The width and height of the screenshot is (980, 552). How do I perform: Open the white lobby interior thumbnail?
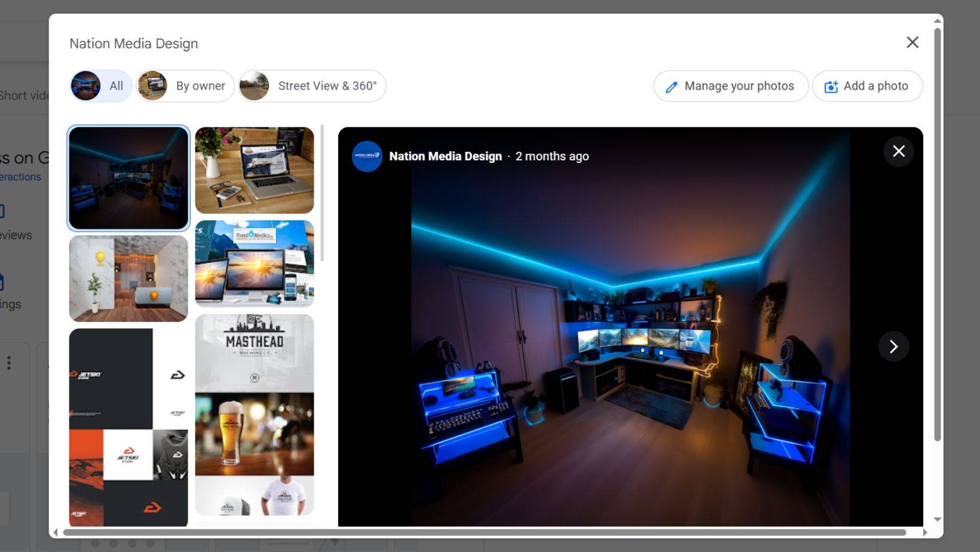pyautogui.click(x=128, y=277)
